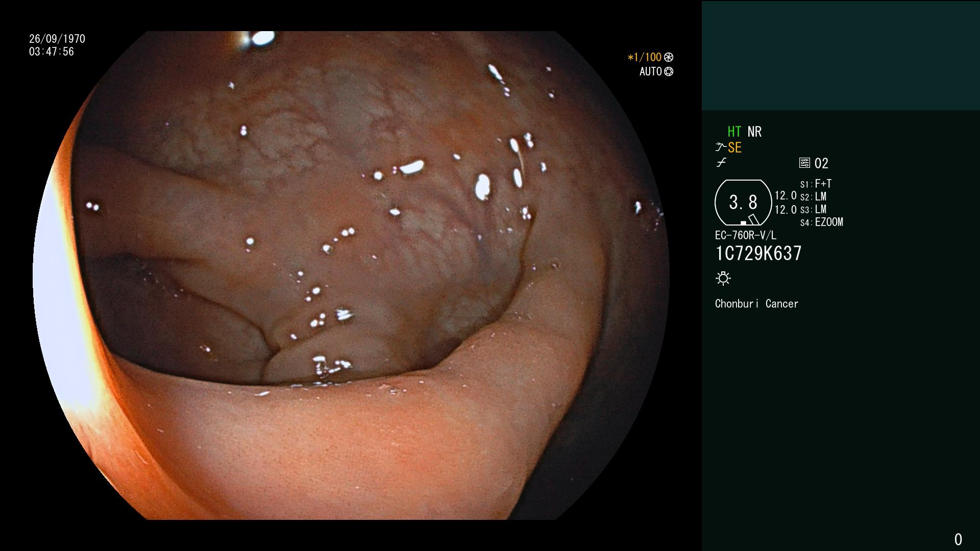980x551 pixels.
Task: Click the lower 12.0 value
Action: [786, 209]
